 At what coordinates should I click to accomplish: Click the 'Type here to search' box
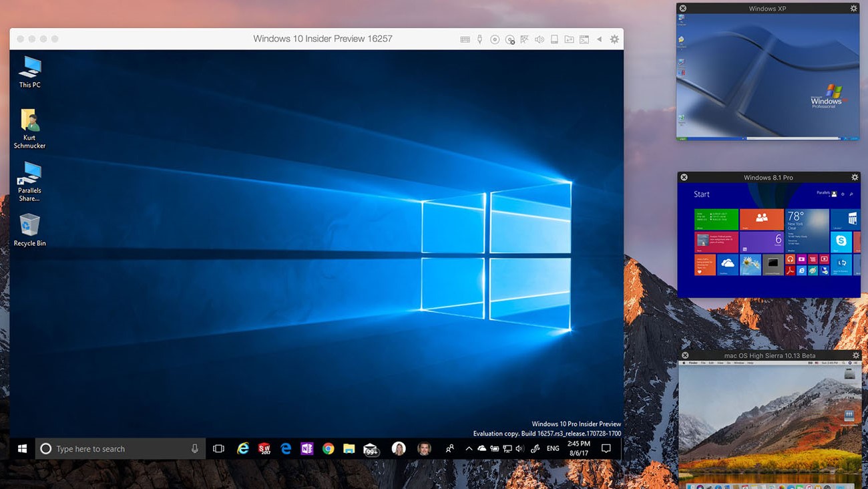pos(120,449)
